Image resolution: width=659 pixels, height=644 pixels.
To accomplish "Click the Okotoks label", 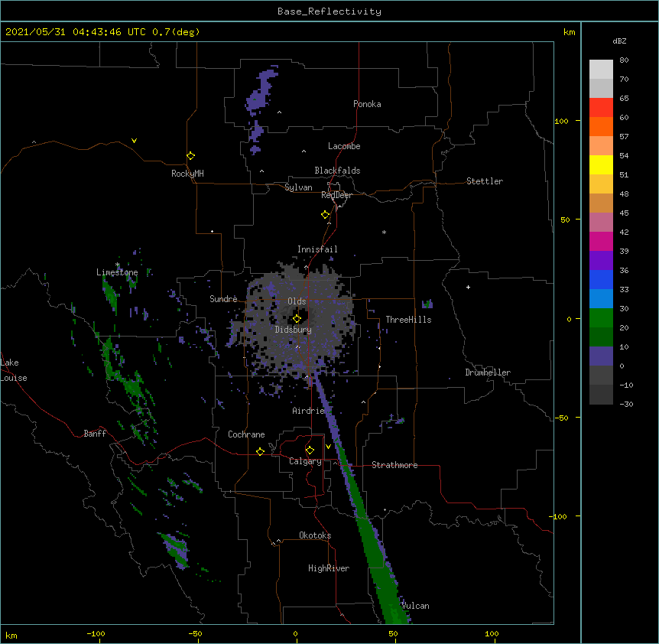I will 315,535.
